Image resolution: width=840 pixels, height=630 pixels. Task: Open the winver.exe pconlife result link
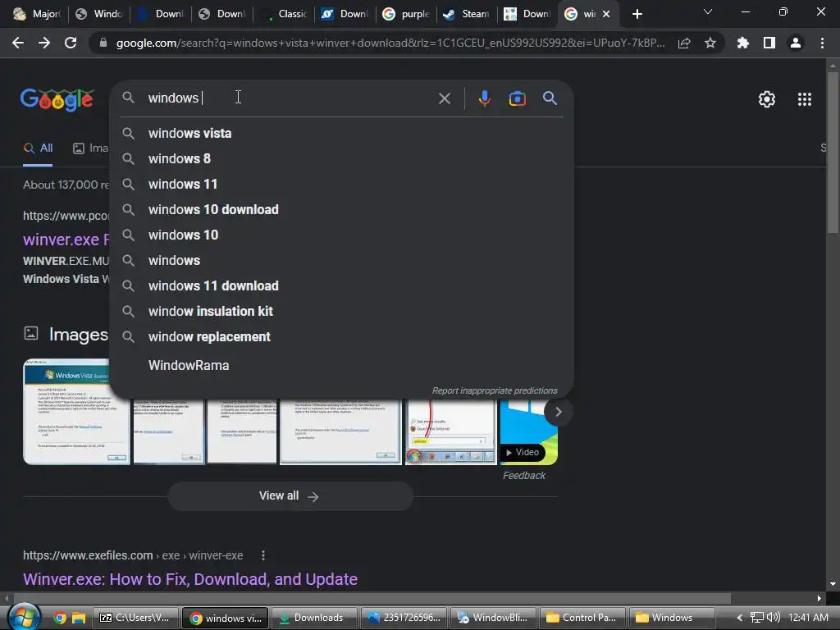point(66,240)
